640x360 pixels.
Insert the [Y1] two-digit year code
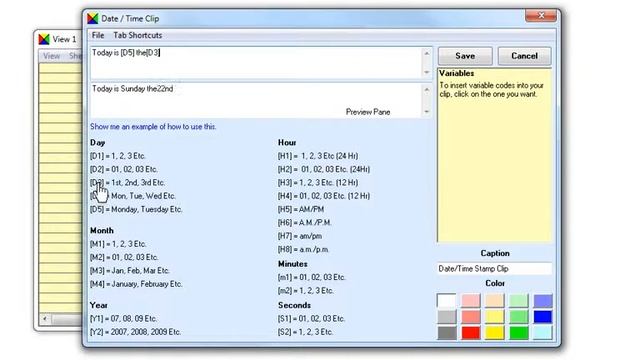pyautogui.click(x=123, y=319)
